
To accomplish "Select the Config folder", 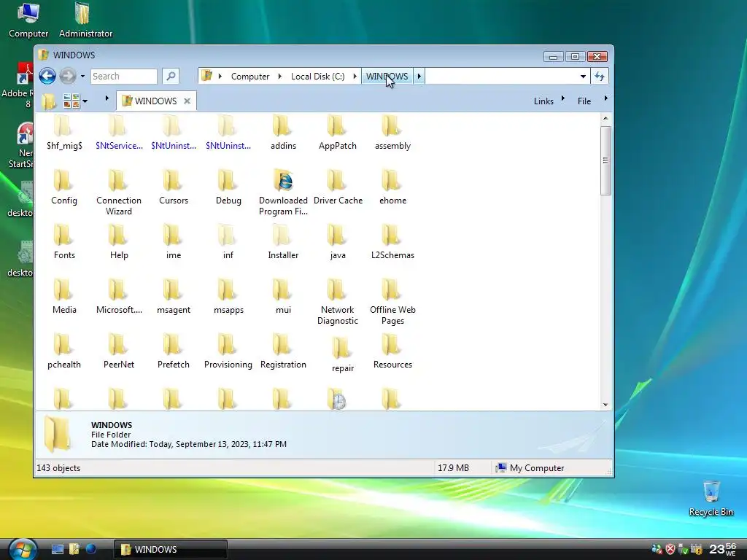I will [x=64, y=187].
